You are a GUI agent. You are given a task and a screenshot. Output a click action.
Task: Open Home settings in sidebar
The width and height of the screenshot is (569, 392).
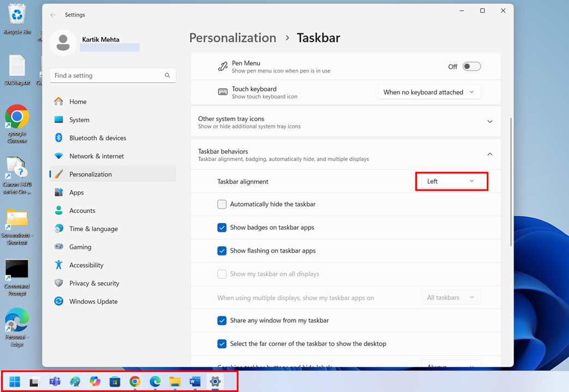pos(112,101)
